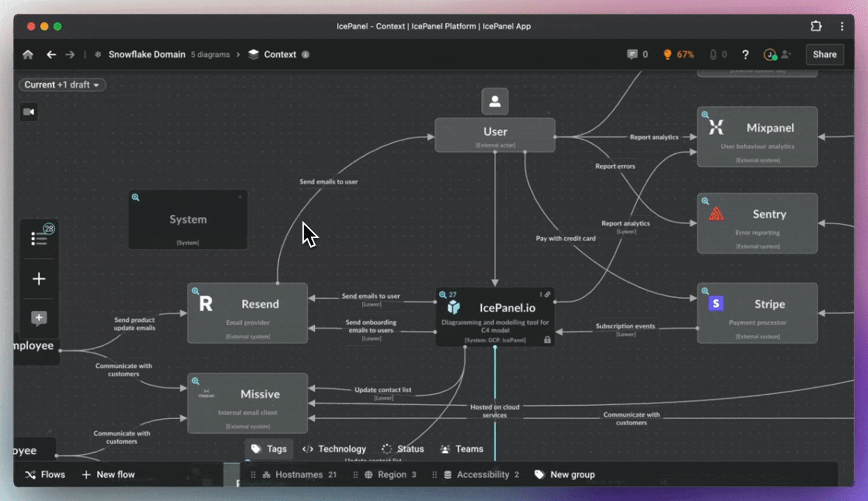Expand the Hostnames tag group
Screen dimensions: 868x501
pos(299,475)
